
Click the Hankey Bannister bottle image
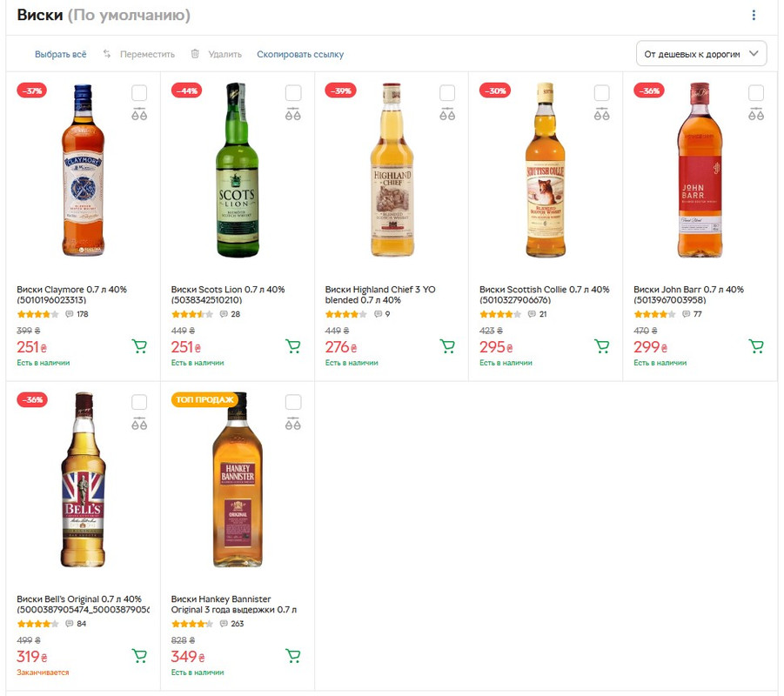pyautogui.click(x=238, y=479)
